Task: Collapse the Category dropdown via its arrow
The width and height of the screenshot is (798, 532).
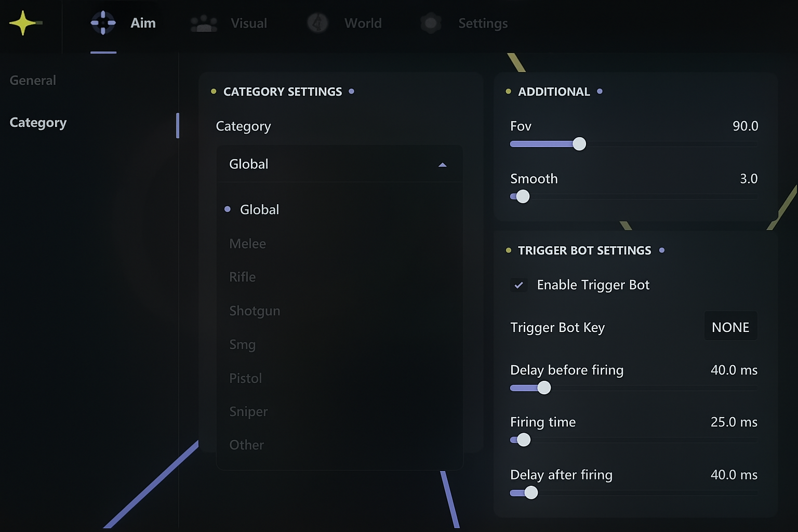Action: pos(442,165)
